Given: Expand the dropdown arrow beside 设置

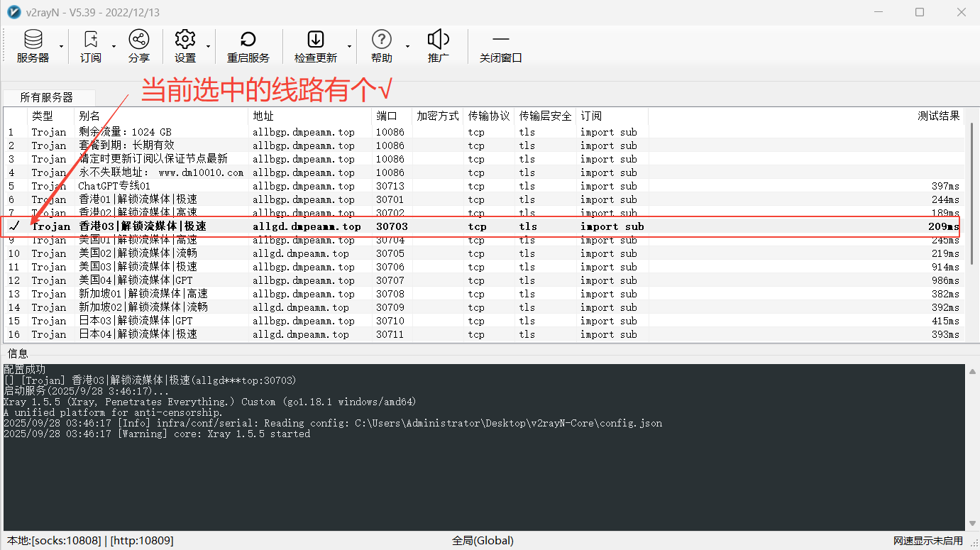Looking at the screenshot, I should tap(208, 47).
